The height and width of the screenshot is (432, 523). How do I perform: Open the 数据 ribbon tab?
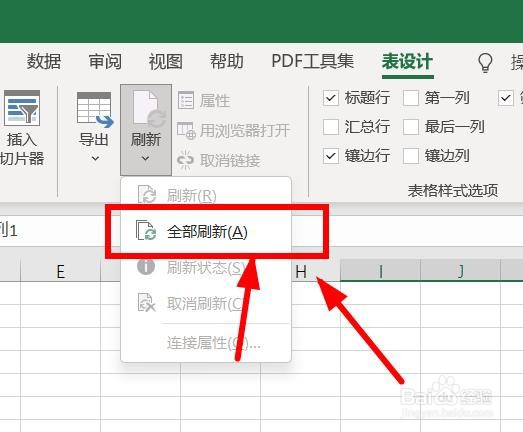point(44,62)
